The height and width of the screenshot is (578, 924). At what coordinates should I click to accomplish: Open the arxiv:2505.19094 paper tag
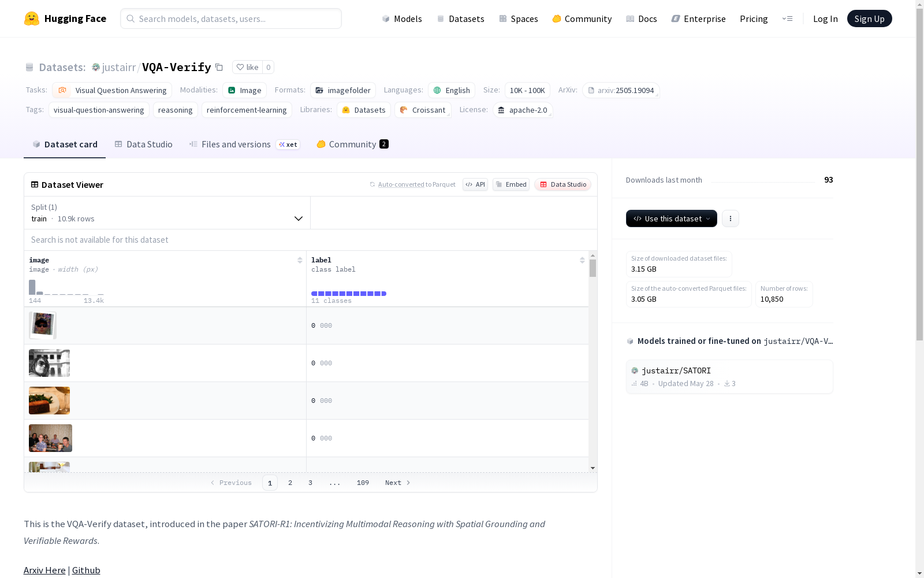pyautogui.click(x=621, y=90)
